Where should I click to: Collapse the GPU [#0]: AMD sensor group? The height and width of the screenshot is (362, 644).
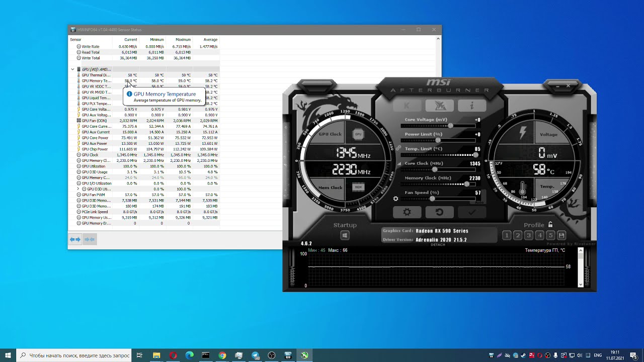pos(72,69)
